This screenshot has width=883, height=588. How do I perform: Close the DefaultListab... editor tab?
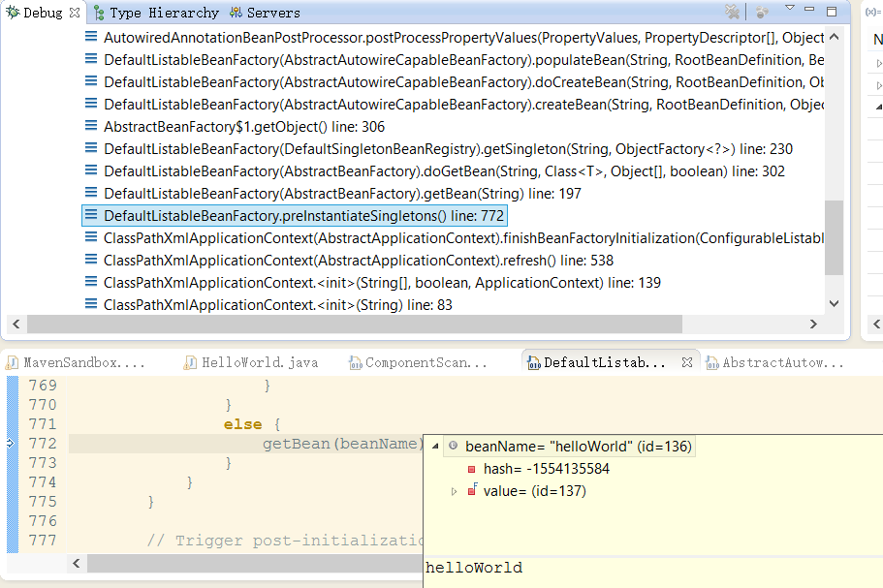(x=686, y=363)
